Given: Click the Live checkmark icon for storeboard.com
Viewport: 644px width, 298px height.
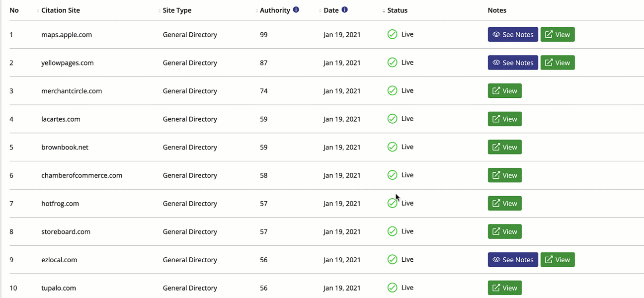Looking at the screenshot, I should (392, 231).
